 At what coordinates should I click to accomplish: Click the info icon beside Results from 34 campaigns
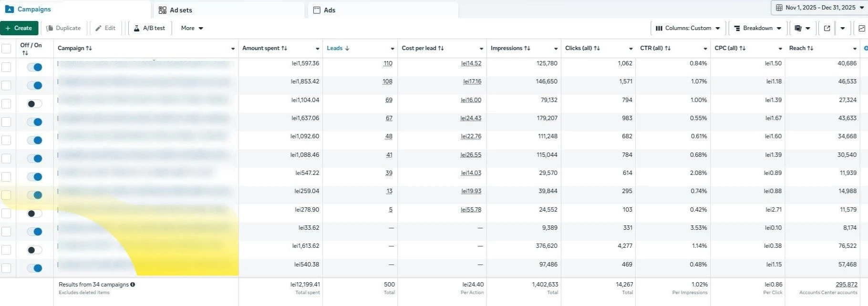point(133,285)
